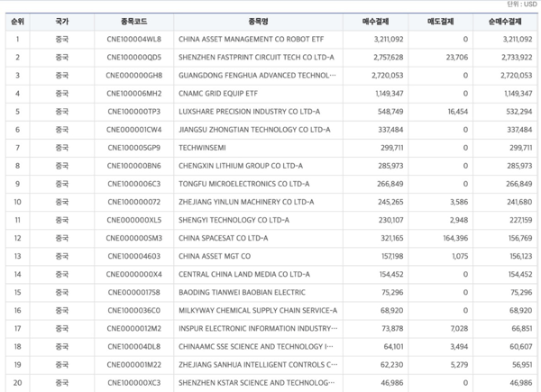541x392 pixels.
Task: Click stock code CNE0000000X4
Action: [x=133, y=275]
